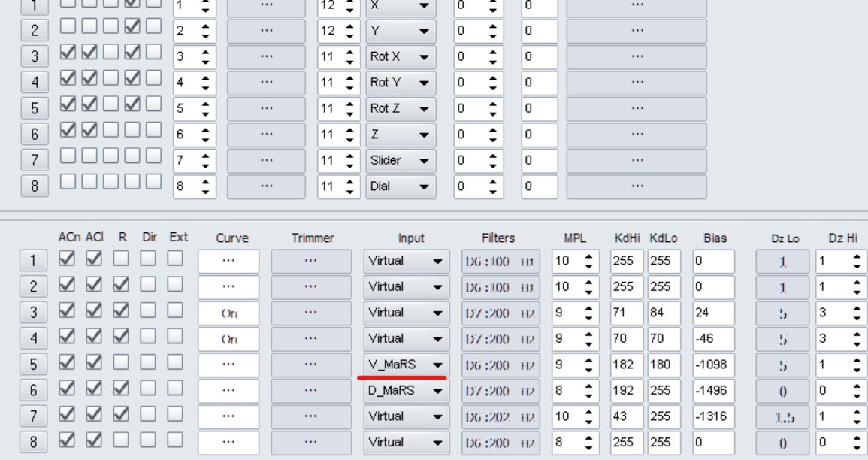Focus the KdLo field showing 84

pos(658,313)
